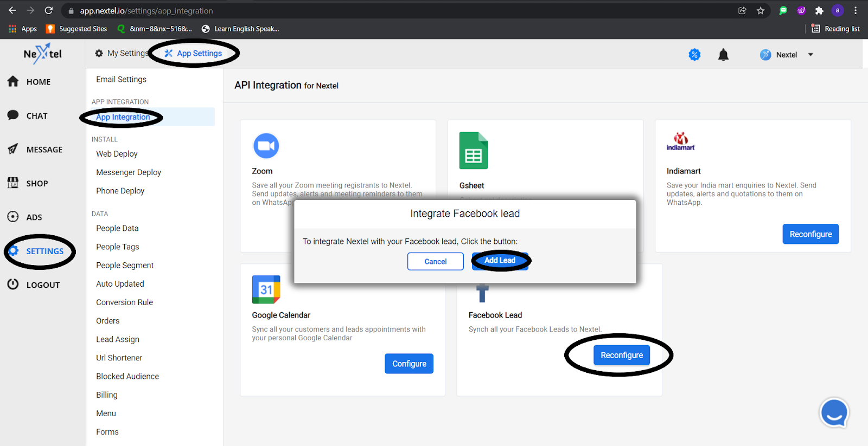This screenshot has width=868, height=446.
Task: Open Web Deploy
Action: 117,154
